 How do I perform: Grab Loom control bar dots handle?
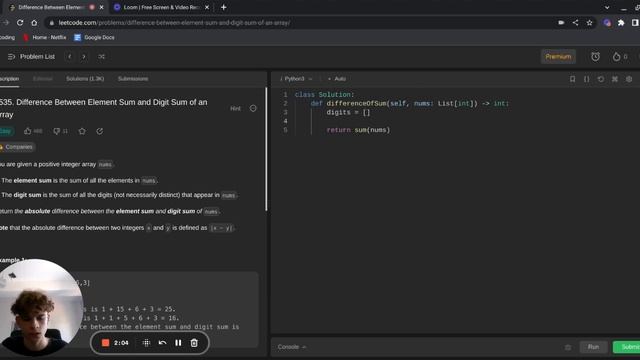tap(147, 343)
